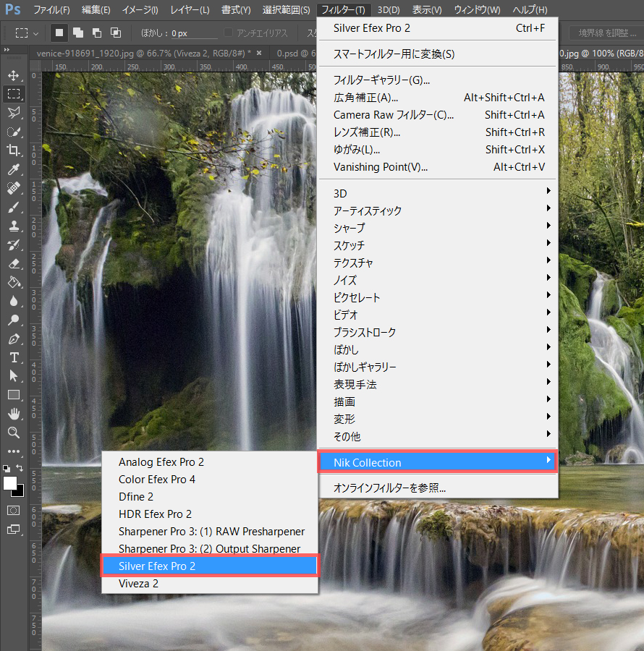Select the Quick Selection tool
644x651 pixels.
[14, 132]
